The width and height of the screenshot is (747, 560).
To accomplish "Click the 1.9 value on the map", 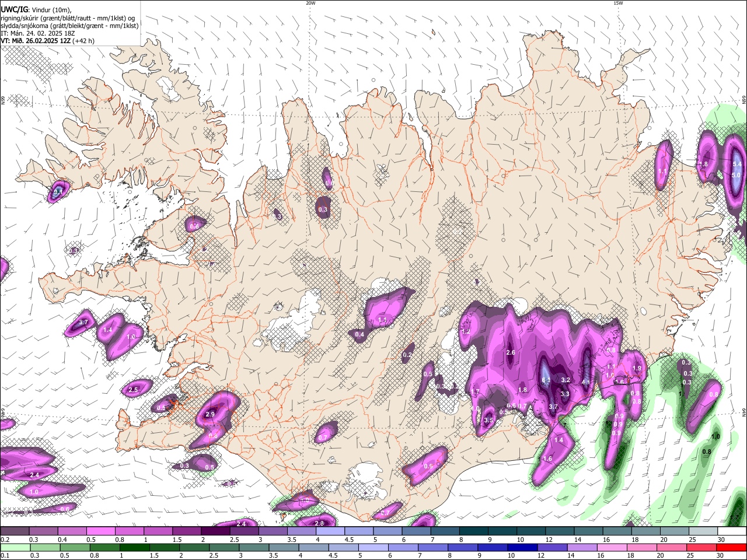I will coord(637,368).
